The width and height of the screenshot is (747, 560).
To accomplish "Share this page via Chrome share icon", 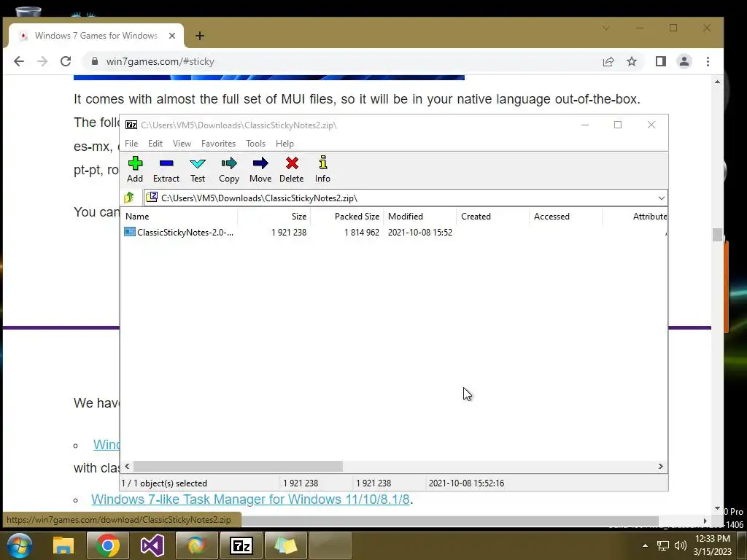I will (608, 61).
